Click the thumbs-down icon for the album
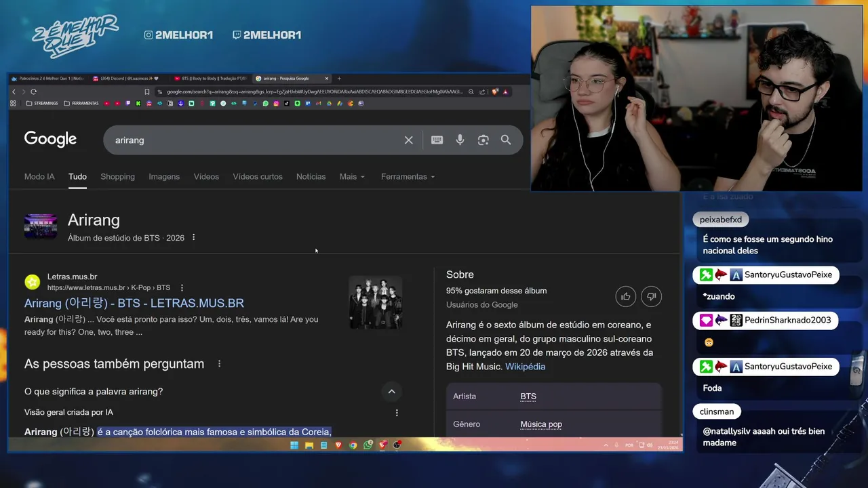Image resolution: width=868 pixels, height=488 pixels. click(x=651, y=296)
